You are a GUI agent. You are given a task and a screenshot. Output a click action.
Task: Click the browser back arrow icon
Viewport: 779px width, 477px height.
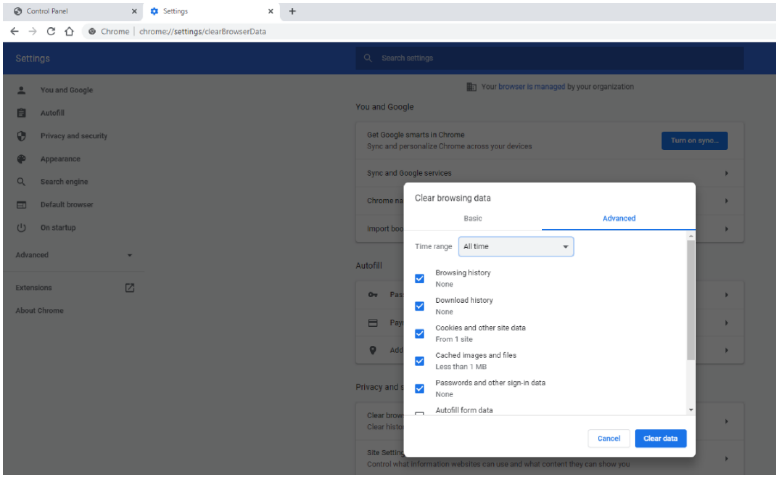pyautogui.click(x=14, y=31)
